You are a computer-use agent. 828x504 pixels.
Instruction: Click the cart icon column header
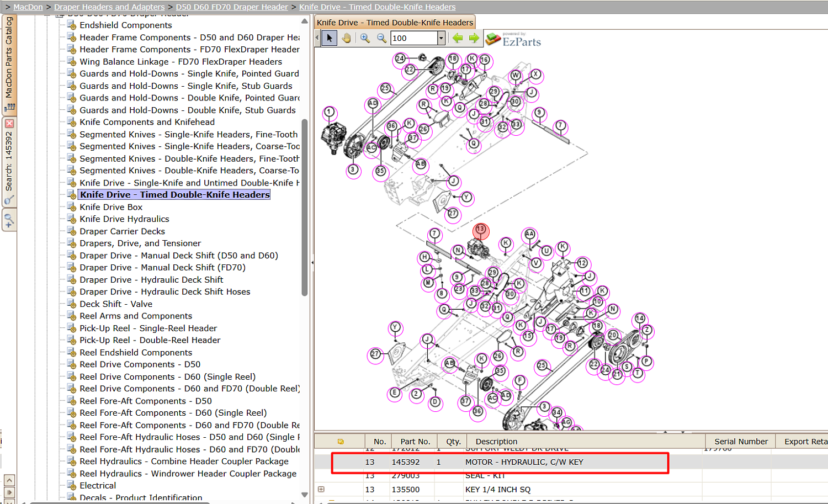[x=341, y=442]
